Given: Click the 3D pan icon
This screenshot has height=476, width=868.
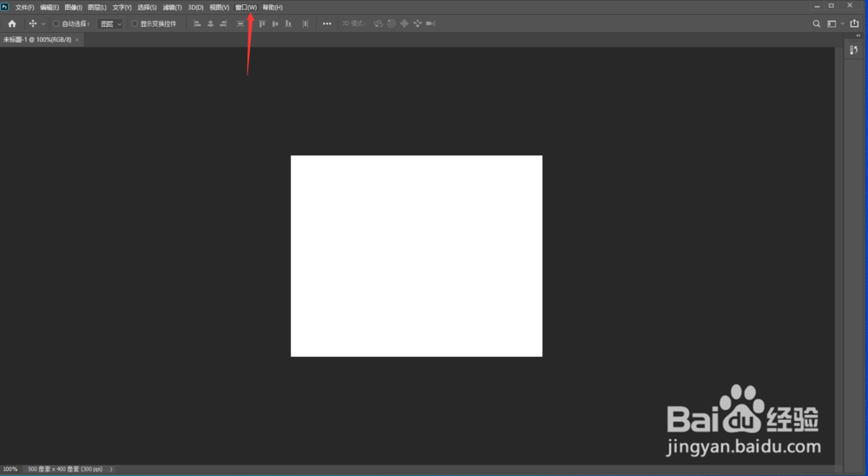Looking at the screenshot, I should 404,23.
